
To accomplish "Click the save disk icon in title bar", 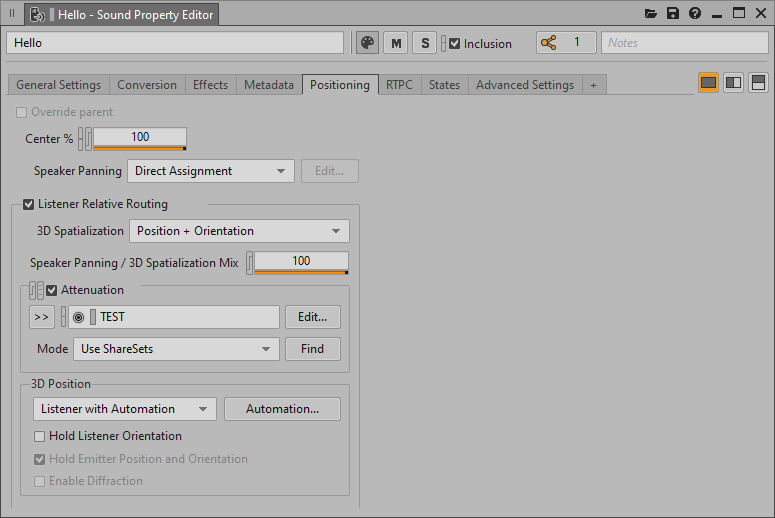I will point(673,14).
